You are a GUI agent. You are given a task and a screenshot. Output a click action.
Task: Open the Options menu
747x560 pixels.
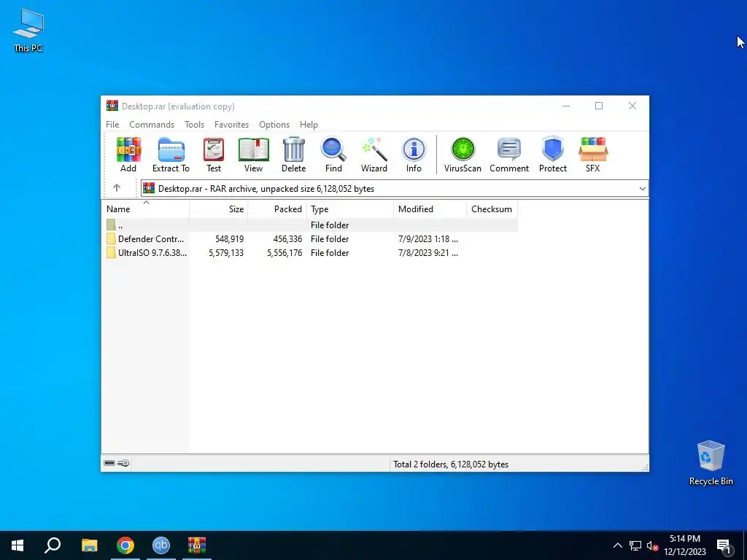pos(274,124)
